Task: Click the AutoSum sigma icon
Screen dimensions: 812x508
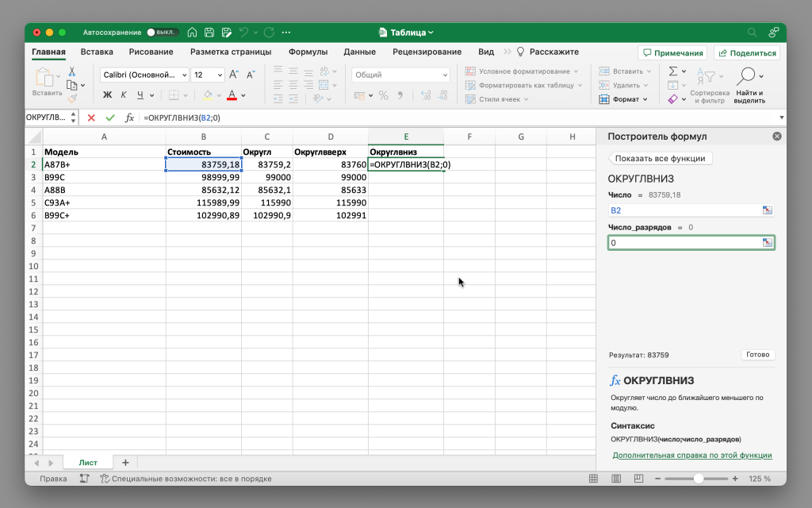Action: coord(672,71)
